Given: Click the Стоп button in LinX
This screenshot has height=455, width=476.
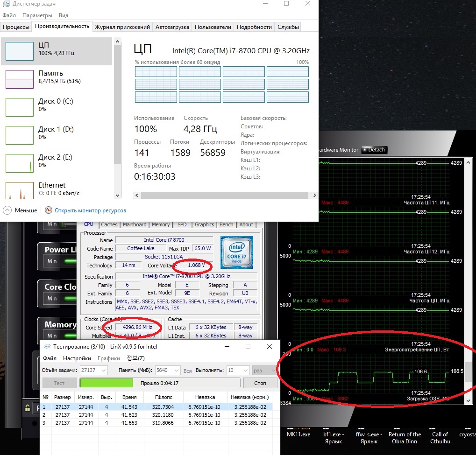Looking at the screenshot, I should (x=260, y=383).
